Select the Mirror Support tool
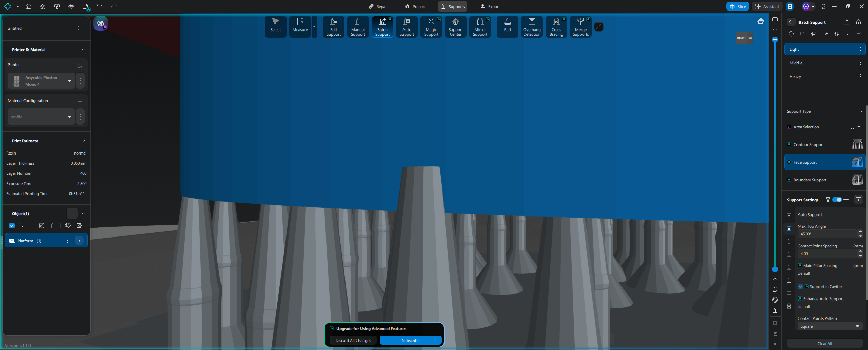The height and width of the screenshot is (350, 868). (x=480, y=27)
